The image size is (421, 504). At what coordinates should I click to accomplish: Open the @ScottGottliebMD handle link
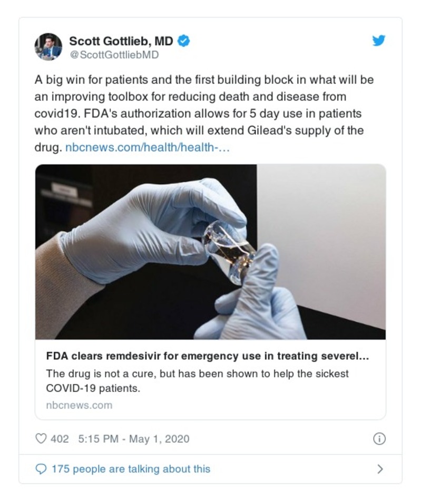(114, 55)
